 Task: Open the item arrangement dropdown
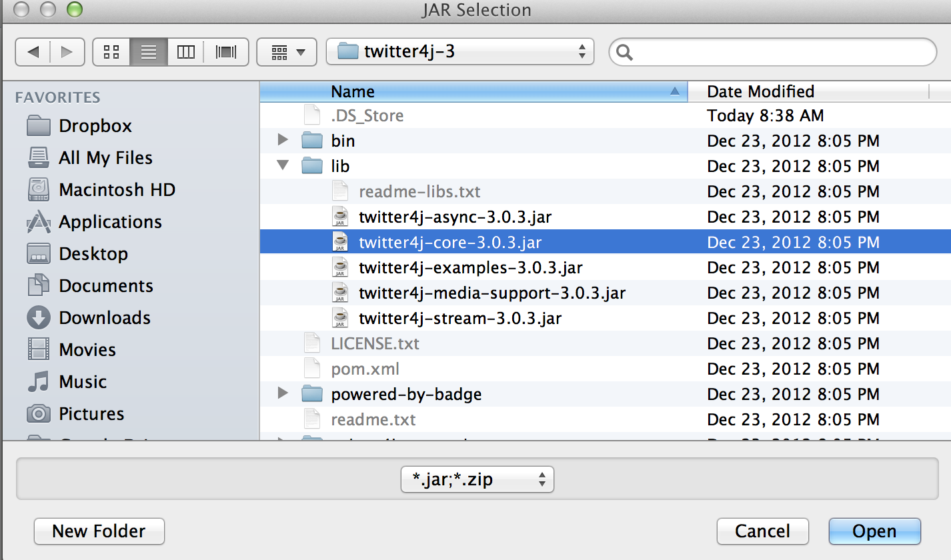coord(286,51)
